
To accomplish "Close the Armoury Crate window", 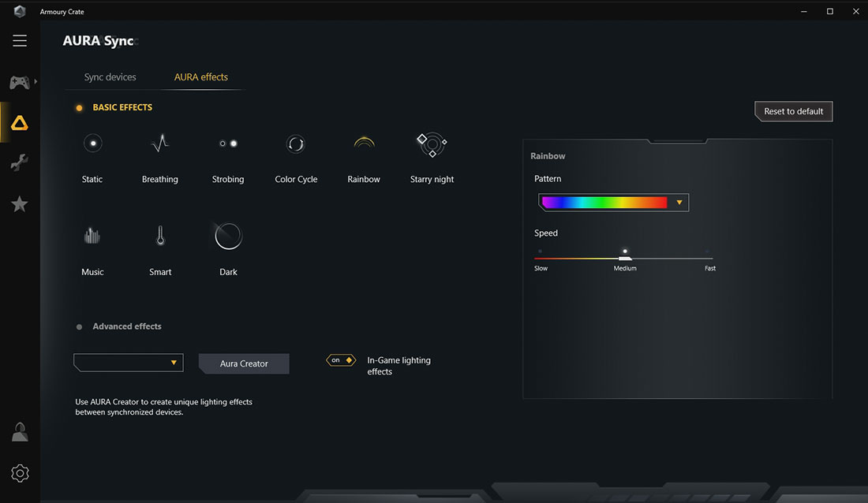I will [x=856, y=11].
